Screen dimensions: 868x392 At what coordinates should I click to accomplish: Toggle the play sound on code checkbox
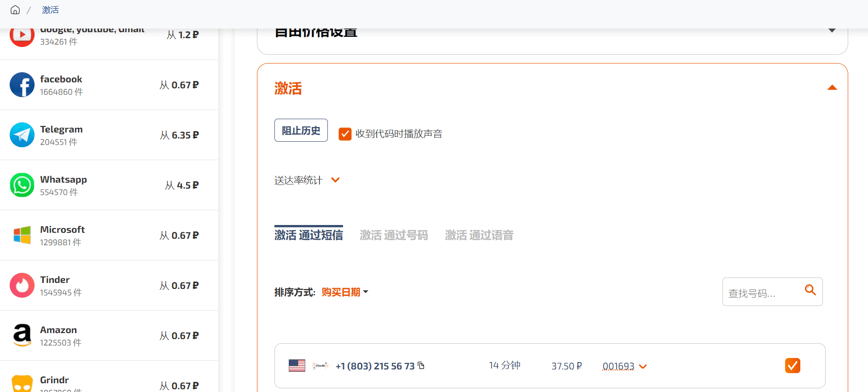click(x=345, y=134)
